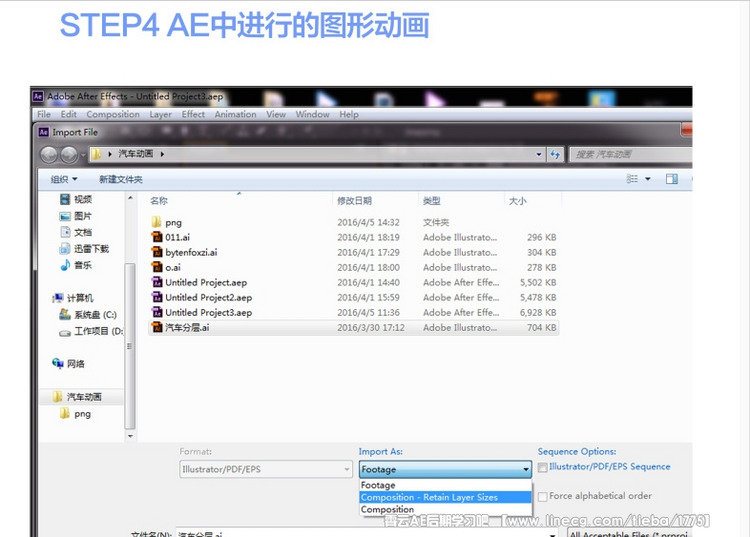
Task: Select 计算机 in the navigation pane
Action: (73, 298)
